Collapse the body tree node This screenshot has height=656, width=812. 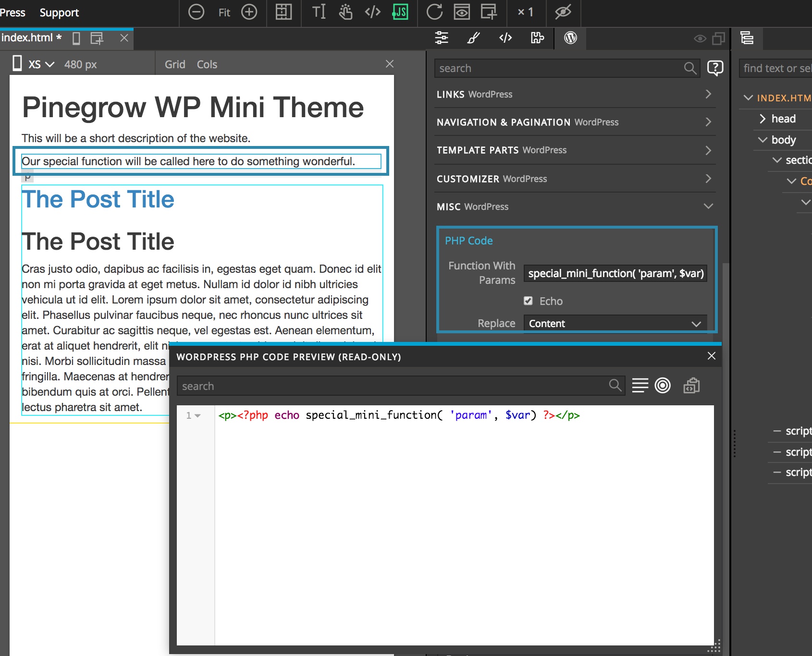tap(763, 140)
